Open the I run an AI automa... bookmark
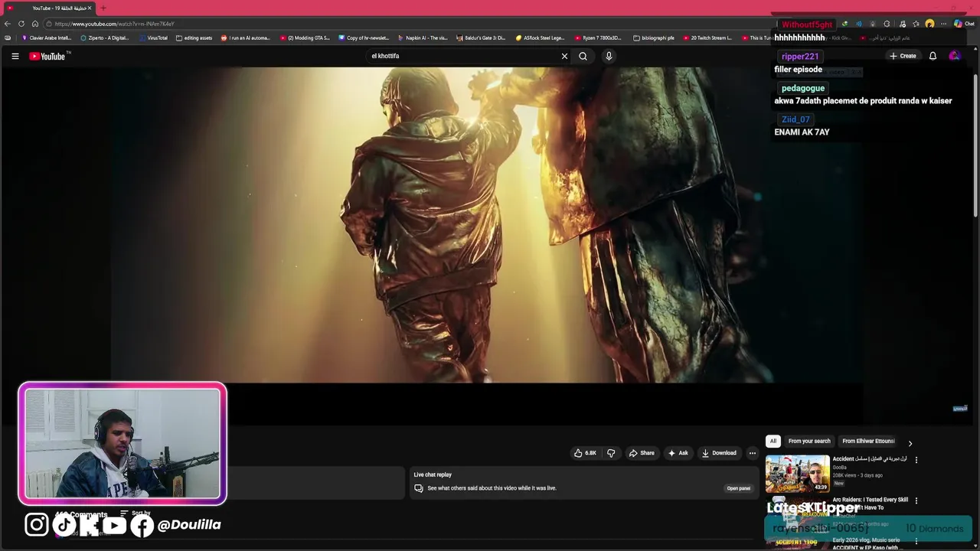Viewport: 980px width, 551px height. [x=246, y=37]
